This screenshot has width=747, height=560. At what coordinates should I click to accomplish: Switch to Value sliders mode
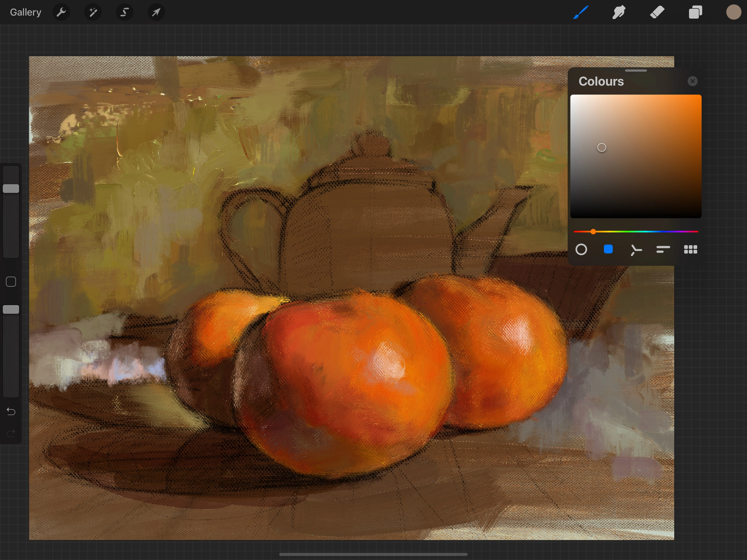[663, 250]
